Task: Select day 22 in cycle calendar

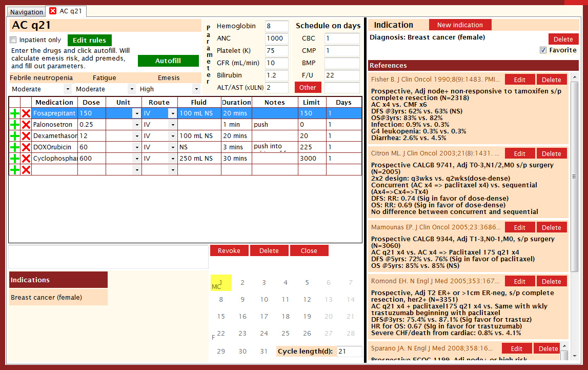Action: click(221, 333)
